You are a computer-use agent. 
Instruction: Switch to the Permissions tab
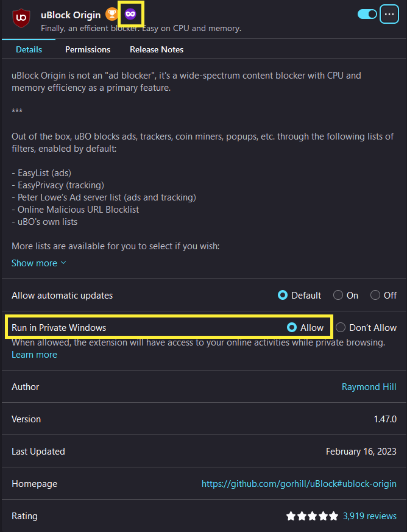point(88,49)
